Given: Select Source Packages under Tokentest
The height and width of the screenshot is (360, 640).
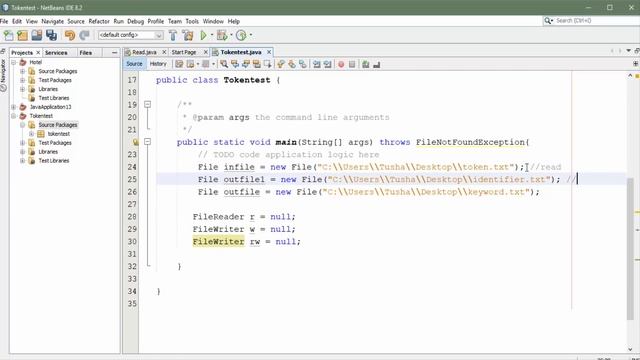Looking at the screenshot, I should coord(58,125).
